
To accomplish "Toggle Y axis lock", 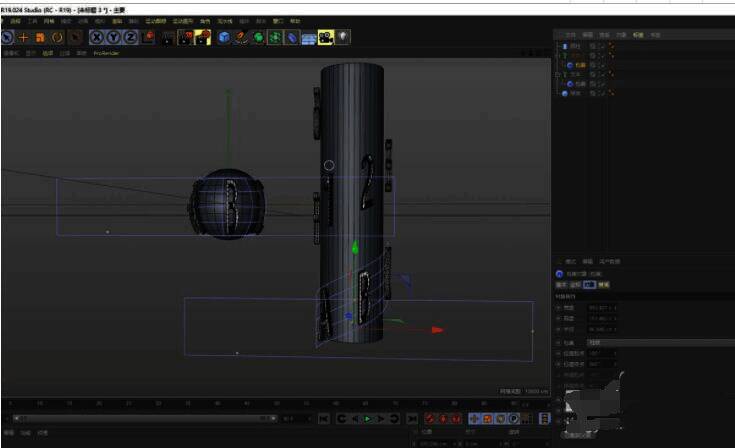I will (114, 37).
